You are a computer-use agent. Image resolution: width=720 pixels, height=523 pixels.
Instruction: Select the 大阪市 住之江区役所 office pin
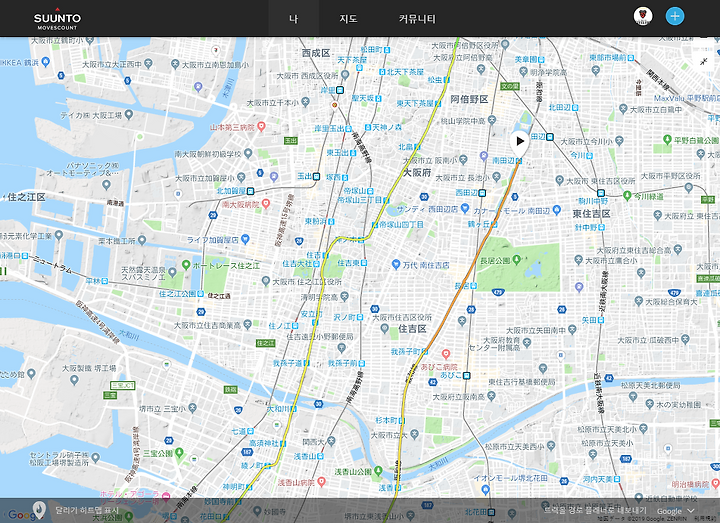point(265,281)
